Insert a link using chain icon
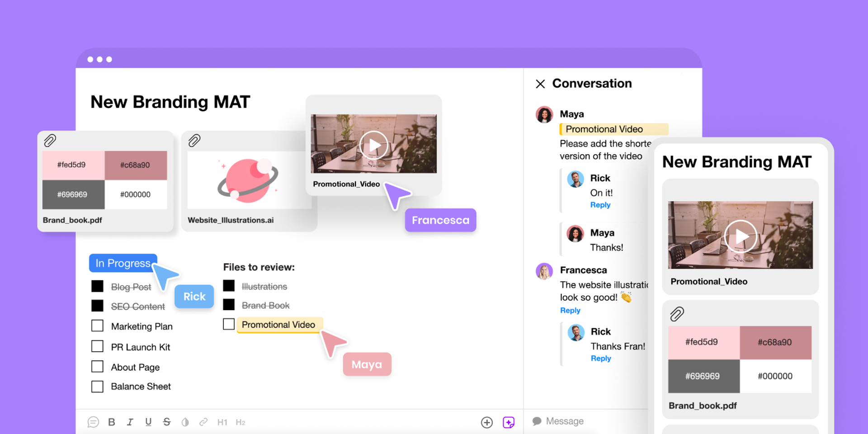 [203, 422]
